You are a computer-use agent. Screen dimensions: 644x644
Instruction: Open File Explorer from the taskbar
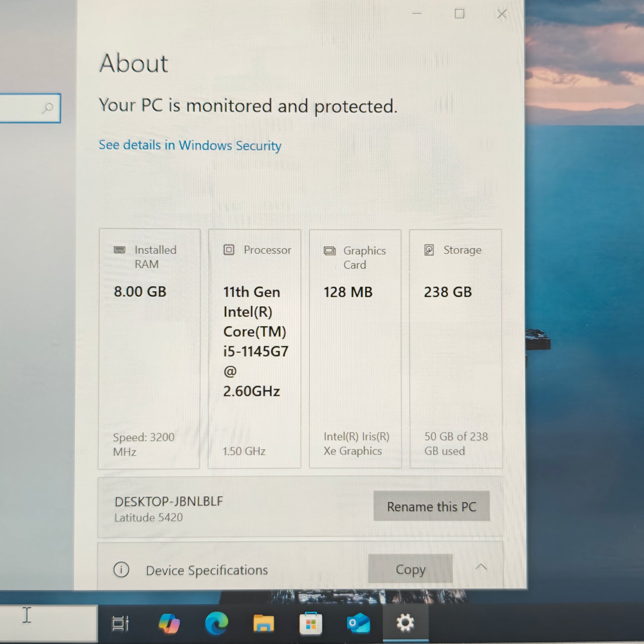pyautogui.click(x=264, y=623)
